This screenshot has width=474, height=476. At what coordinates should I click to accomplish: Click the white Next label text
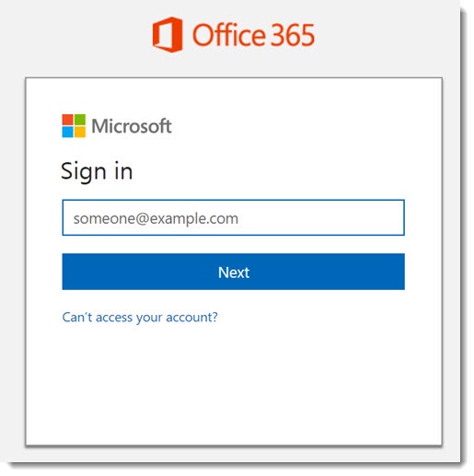tap(234, 273)
